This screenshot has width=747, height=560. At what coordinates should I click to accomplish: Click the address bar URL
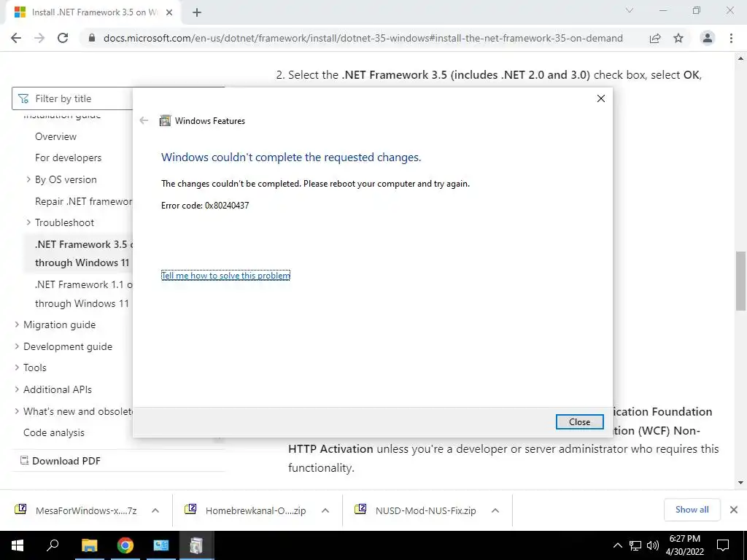tap(363, 38)
